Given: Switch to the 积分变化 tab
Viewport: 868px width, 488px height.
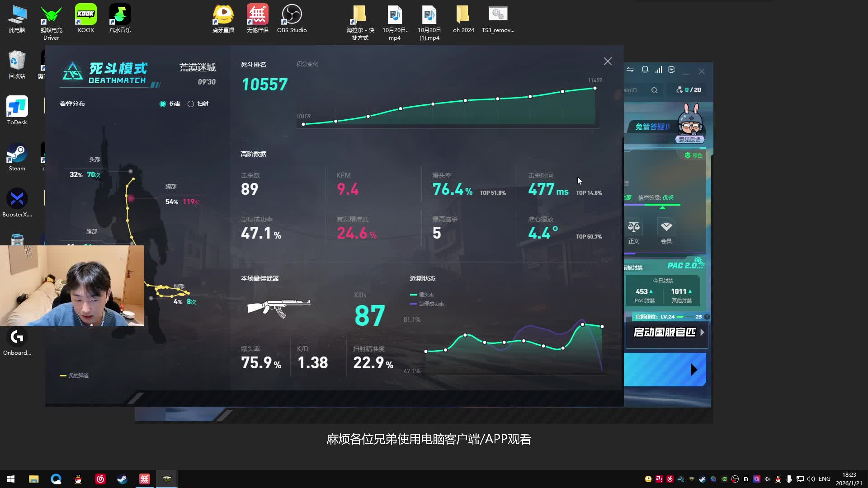Looking at the screenshot, I should 307,64.
